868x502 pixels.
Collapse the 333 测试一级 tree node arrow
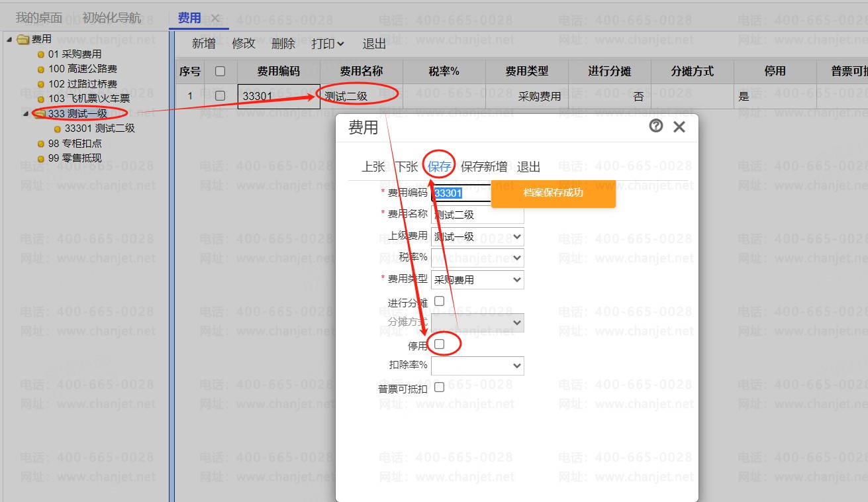click(x=26, y=114)
